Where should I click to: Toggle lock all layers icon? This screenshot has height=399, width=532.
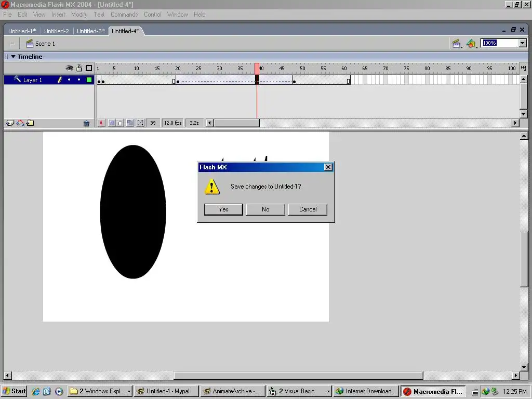pos(79,68)
